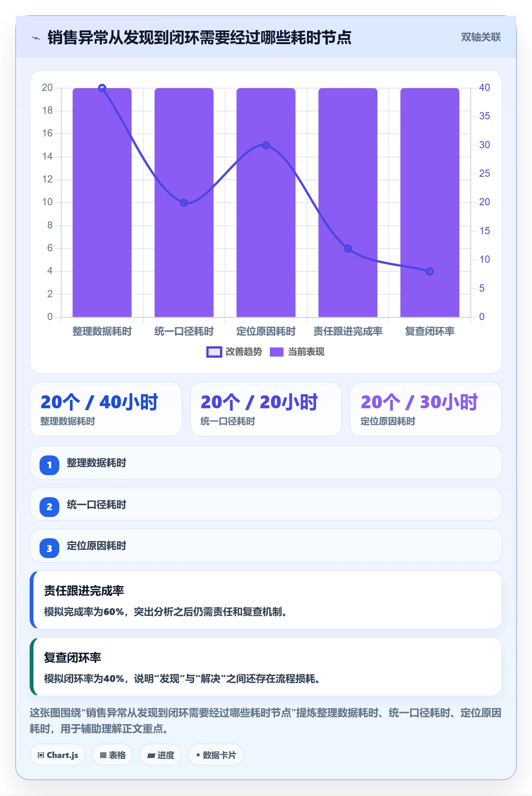Click the left axis value 18

click(x=47, y=111)
